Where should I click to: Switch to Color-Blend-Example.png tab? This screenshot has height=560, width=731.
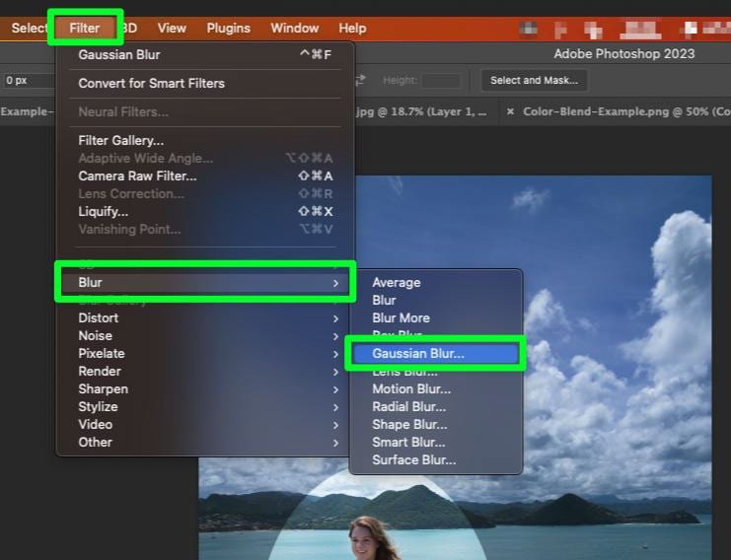(626, 111)
